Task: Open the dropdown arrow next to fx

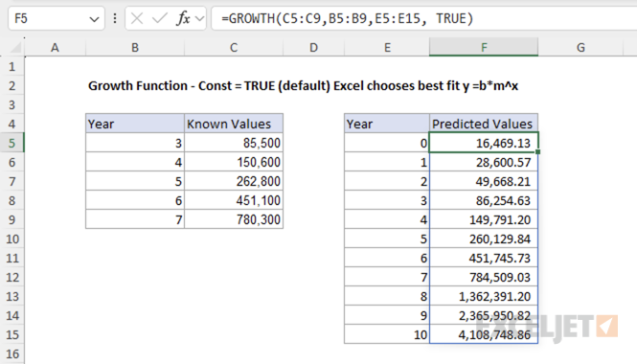Action: point(199,19)
